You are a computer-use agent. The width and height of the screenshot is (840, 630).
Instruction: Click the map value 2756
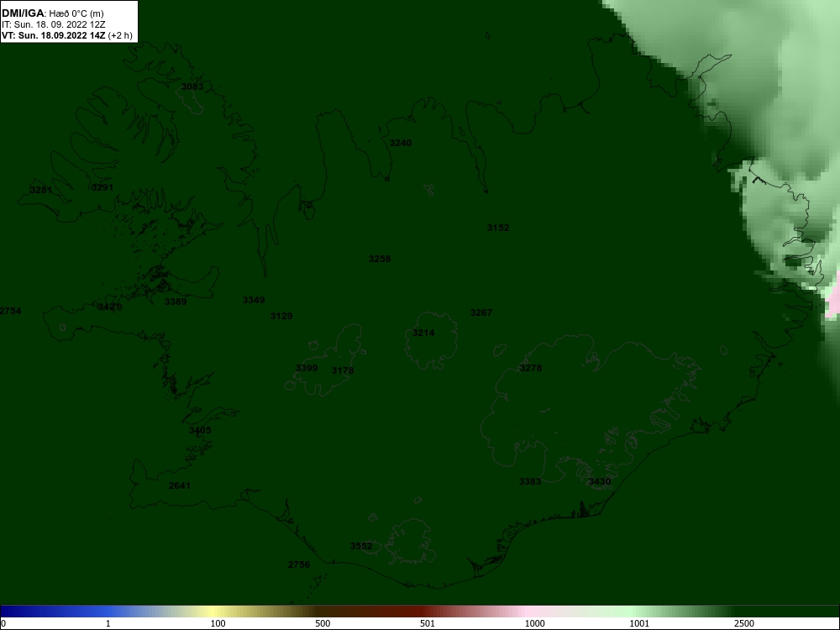(x=299, y=564)
